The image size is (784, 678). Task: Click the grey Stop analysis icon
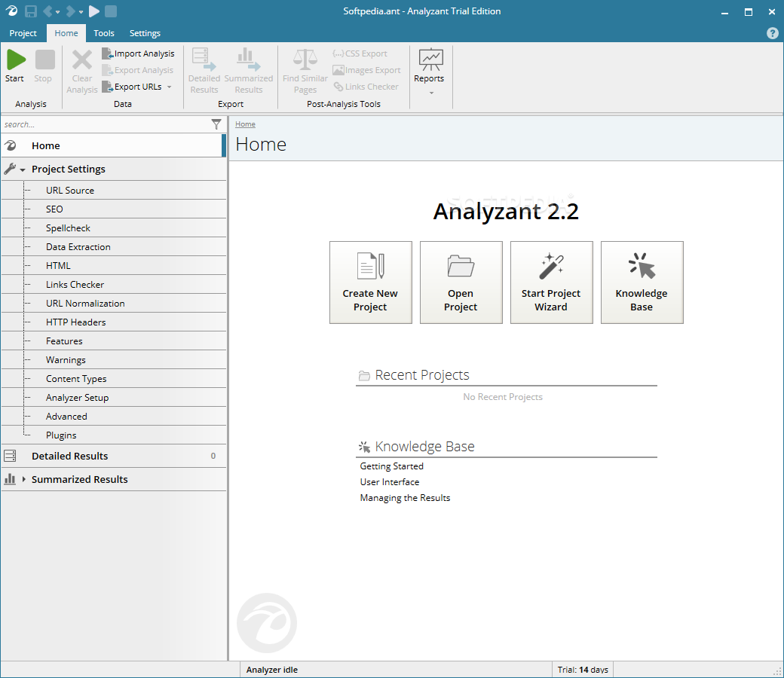pyautogui.click(x=44, y=60)
